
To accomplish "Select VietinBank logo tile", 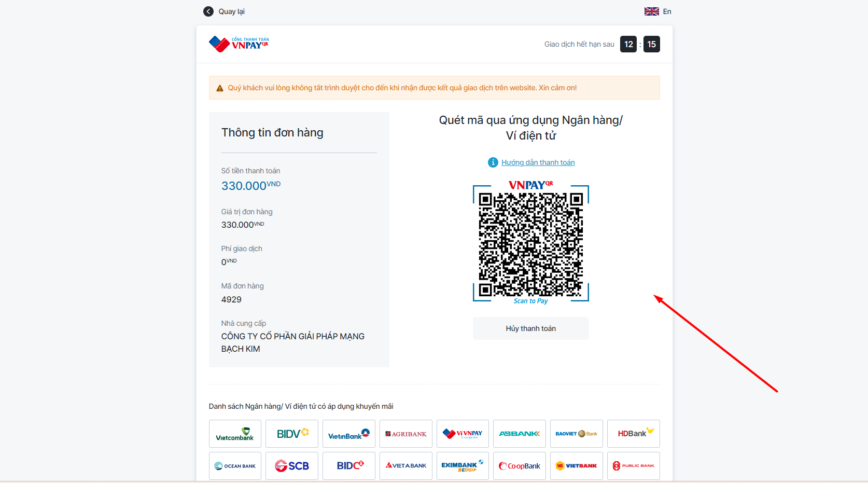I will pos(349,434).
